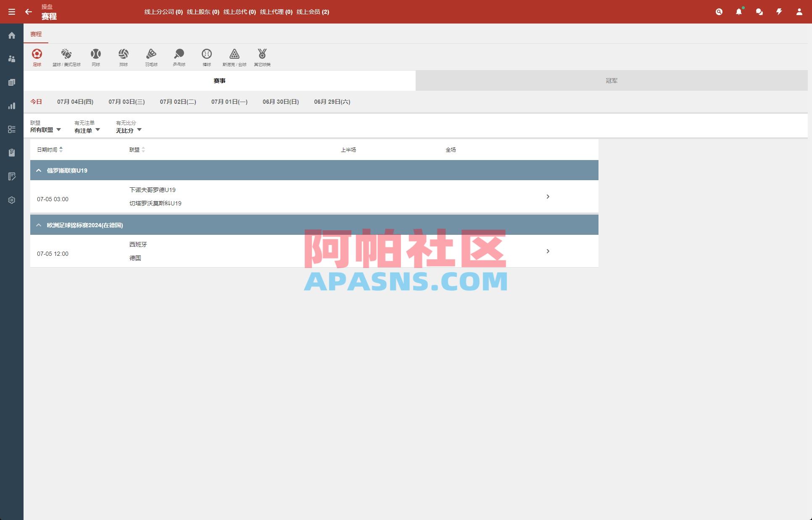Click the 线上会员 (2) menu item

pyautogui.click(x=312, y=12)
